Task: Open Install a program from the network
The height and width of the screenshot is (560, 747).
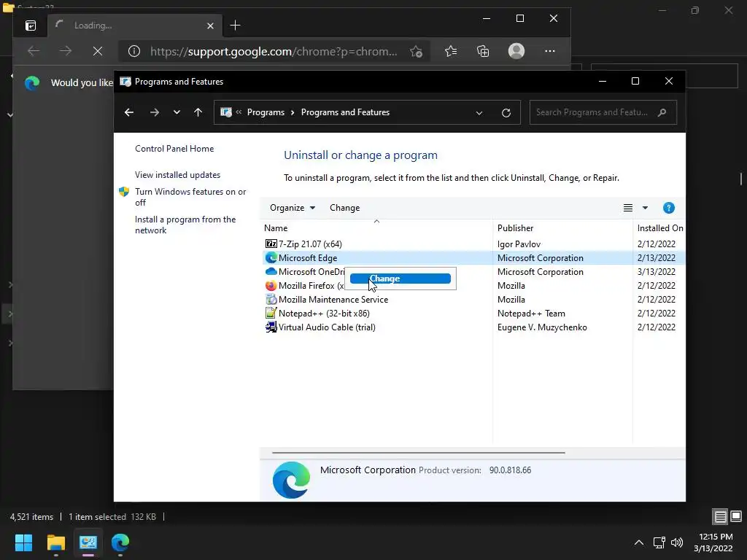Action: click(x=185, y=225)
